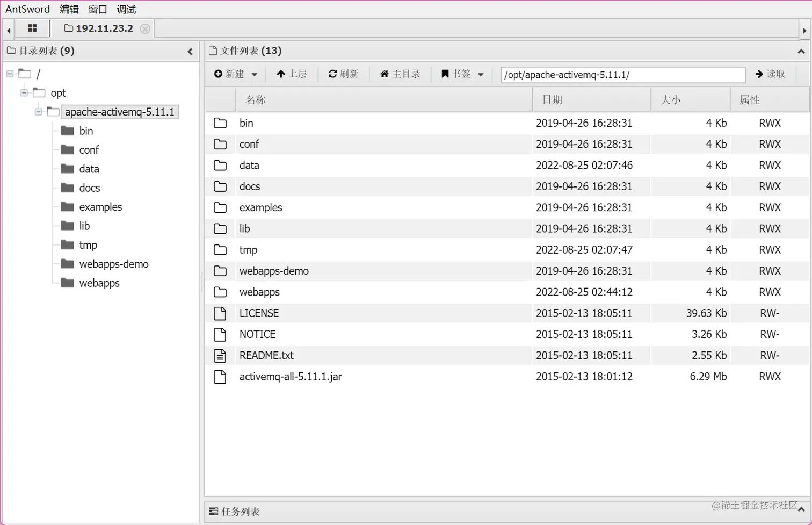Click the lib folder icon in file list
The height and width of the screenshot is (525, 812).
pyautogui.click(x=220, y=228)
